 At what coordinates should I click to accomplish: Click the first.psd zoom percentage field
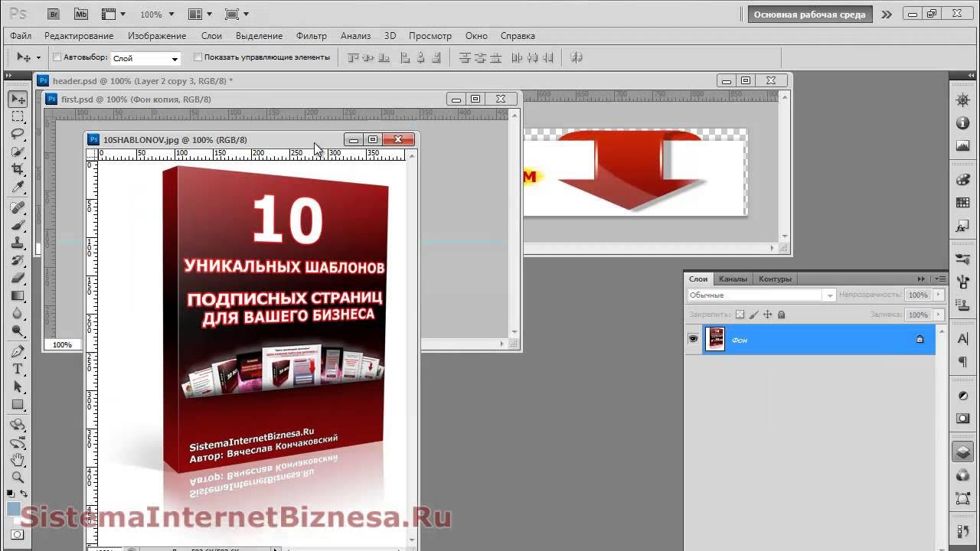[x=62, y=345]
